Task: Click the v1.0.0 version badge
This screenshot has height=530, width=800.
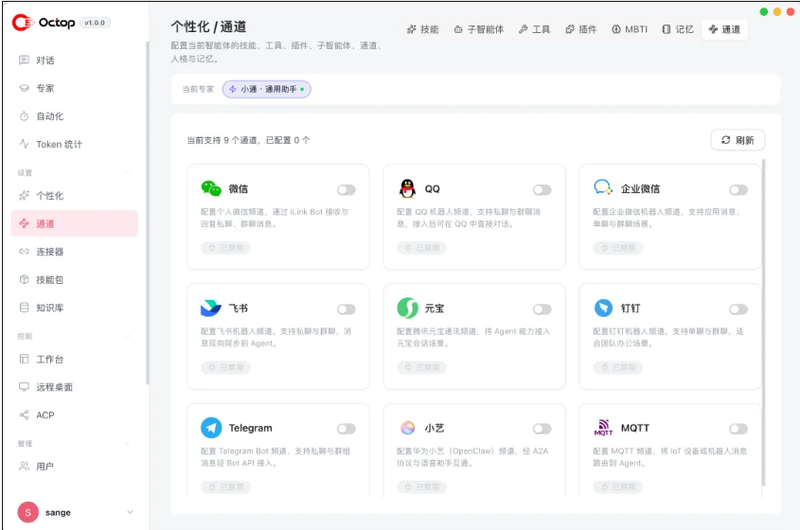Action: click(x=95, y=23)
